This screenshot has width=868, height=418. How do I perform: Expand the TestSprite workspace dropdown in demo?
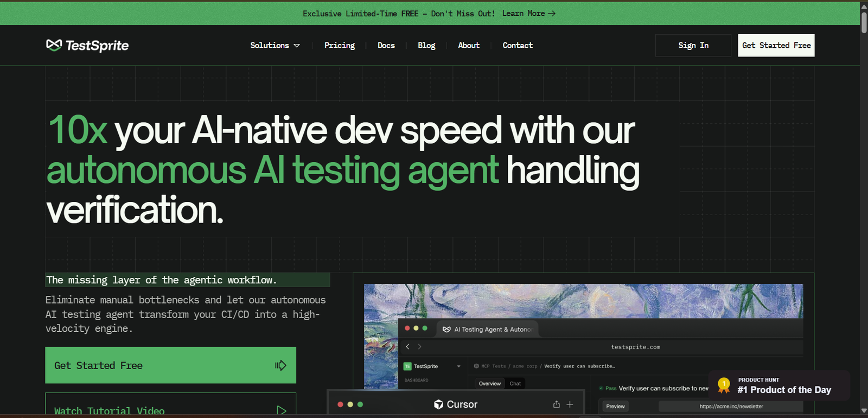click(x=458, y=366)
